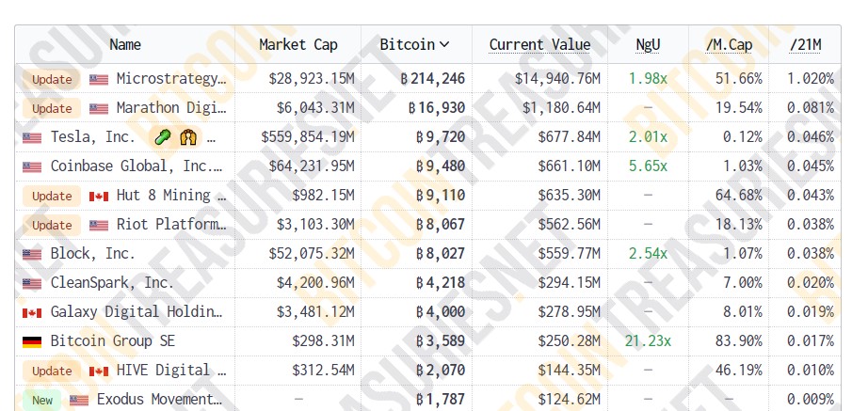Click the pickle emoji beside Tesla, Inc.

[x=163, y=137]
